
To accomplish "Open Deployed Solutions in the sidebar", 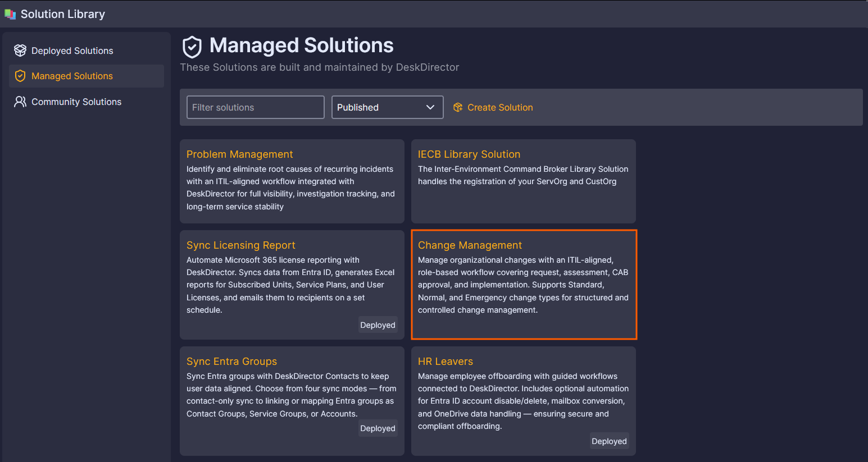I will pos(72,51).
